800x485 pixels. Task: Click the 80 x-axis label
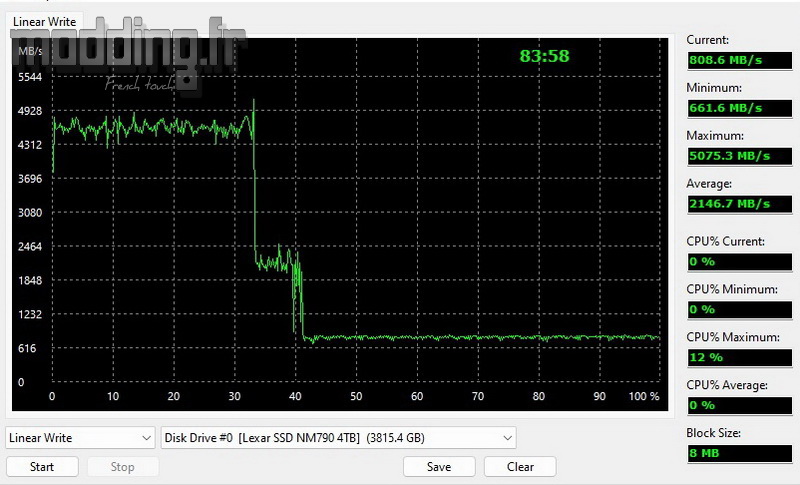pyautogui.click(x=538, y=396)
